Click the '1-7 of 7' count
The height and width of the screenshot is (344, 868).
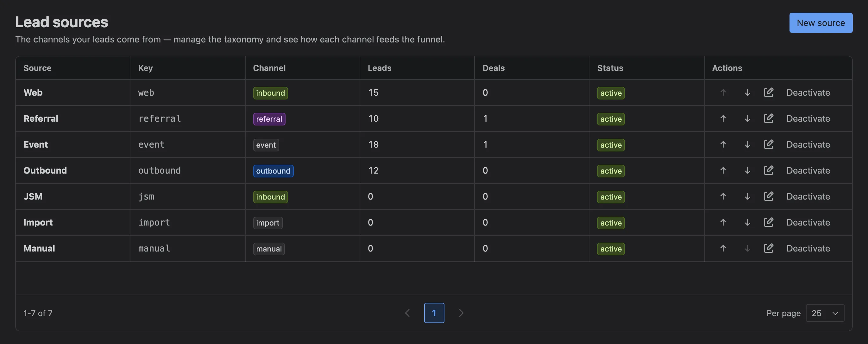[x=38, y=313]
